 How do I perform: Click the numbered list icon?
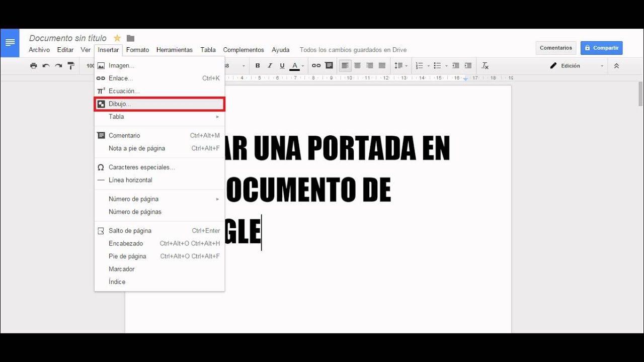[x=420, y=66]
